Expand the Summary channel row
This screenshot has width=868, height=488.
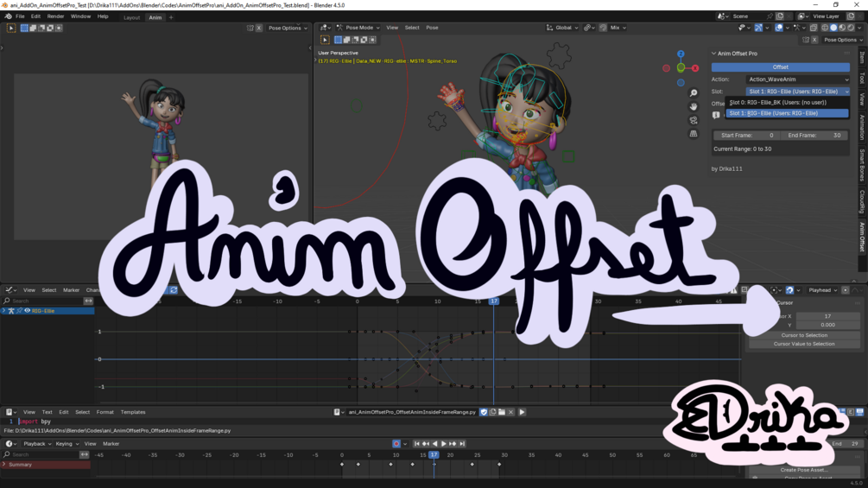coord(3,465)
